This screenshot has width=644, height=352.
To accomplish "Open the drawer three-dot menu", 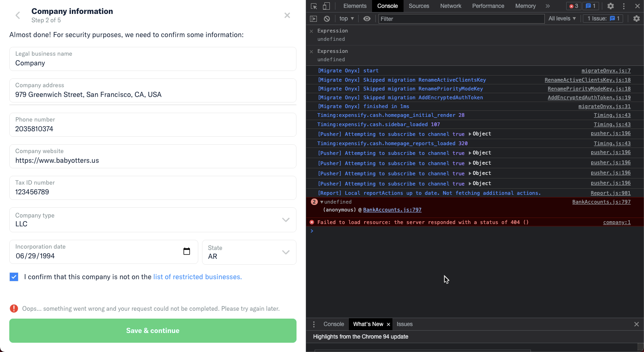I will coord(314,324).
